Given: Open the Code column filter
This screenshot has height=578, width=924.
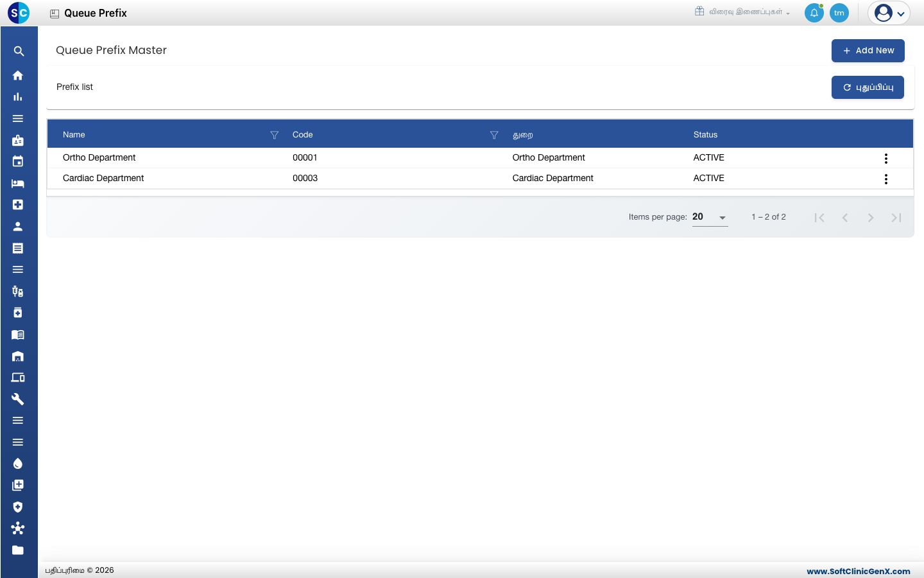Looking at the screenshot, I should click(494, 135).
